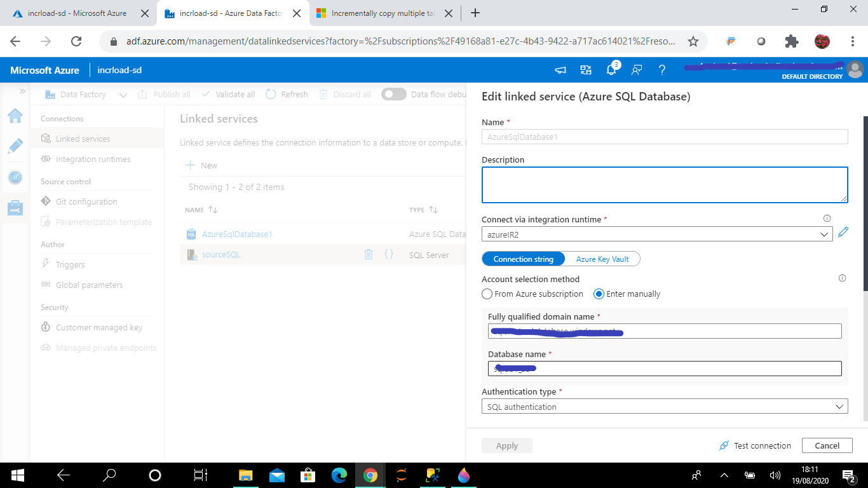Open the Author pencil icon in left rail

pyautogui.click(x=15, y=146)
